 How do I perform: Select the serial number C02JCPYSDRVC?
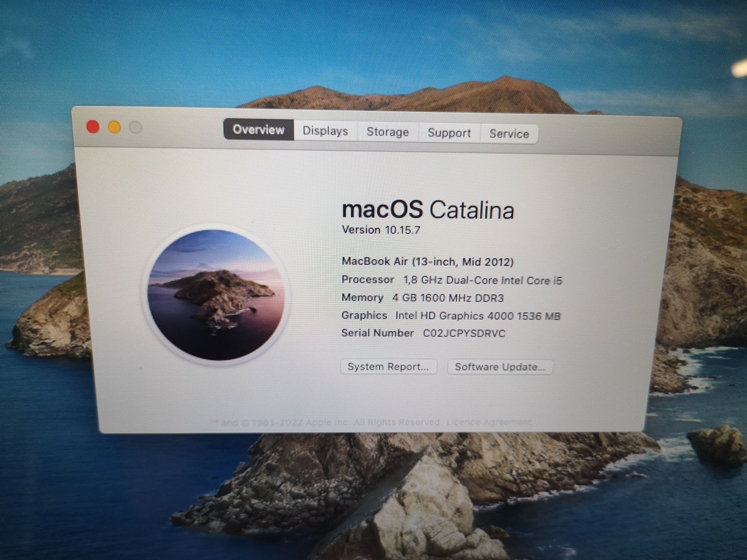coord(464,333)
